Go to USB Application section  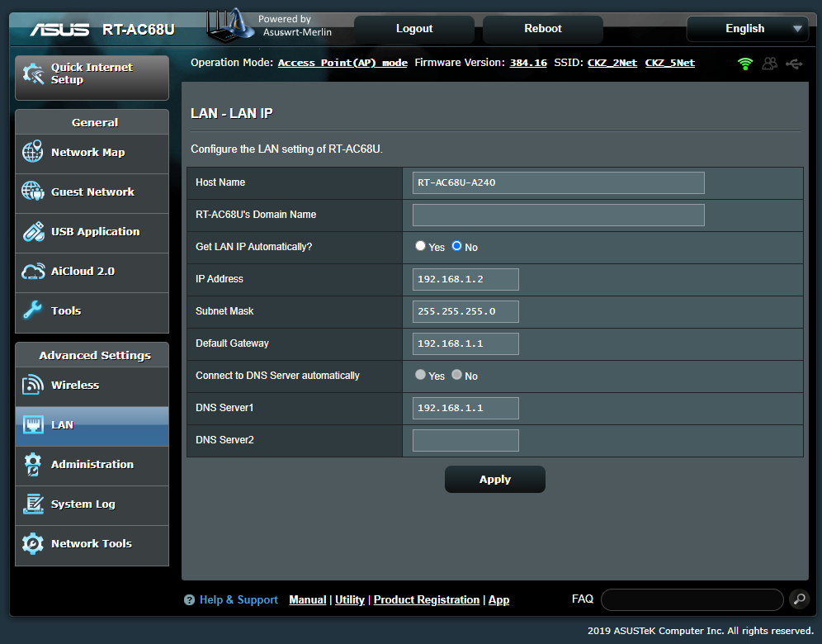92,232
